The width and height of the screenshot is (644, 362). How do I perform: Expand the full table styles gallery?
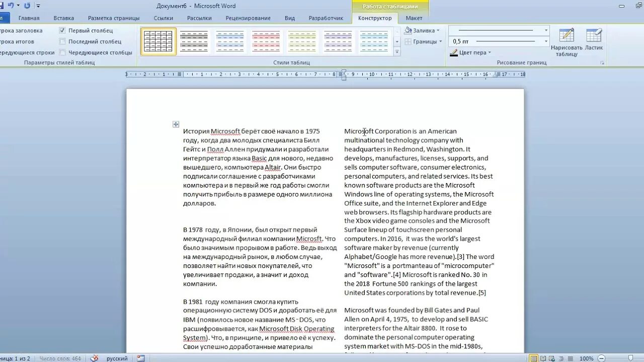[397, 51]
